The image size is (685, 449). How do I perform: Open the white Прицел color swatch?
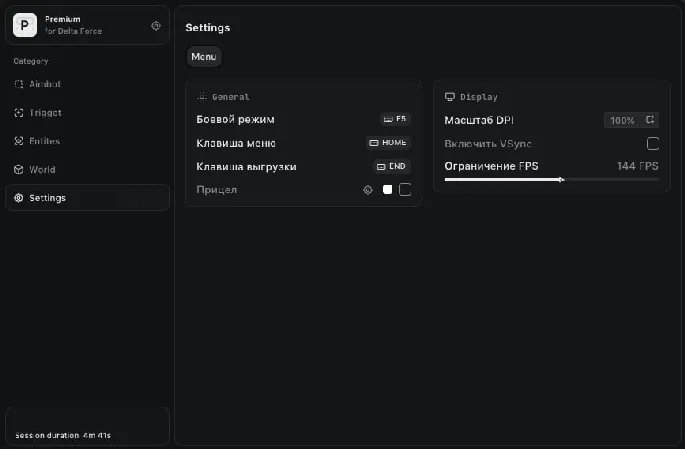coord(387,189)
